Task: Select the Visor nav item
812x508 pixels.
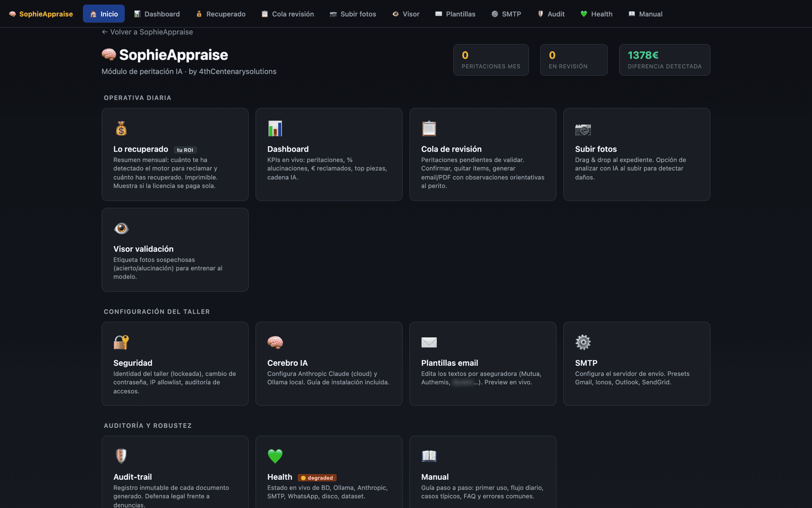Action: 406,14
